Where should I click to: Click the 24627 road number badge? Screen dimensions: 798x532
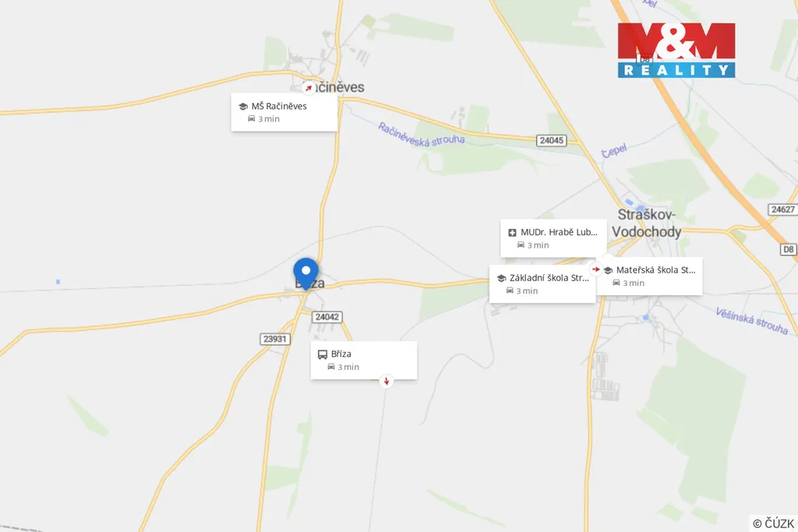click(782, 210)
